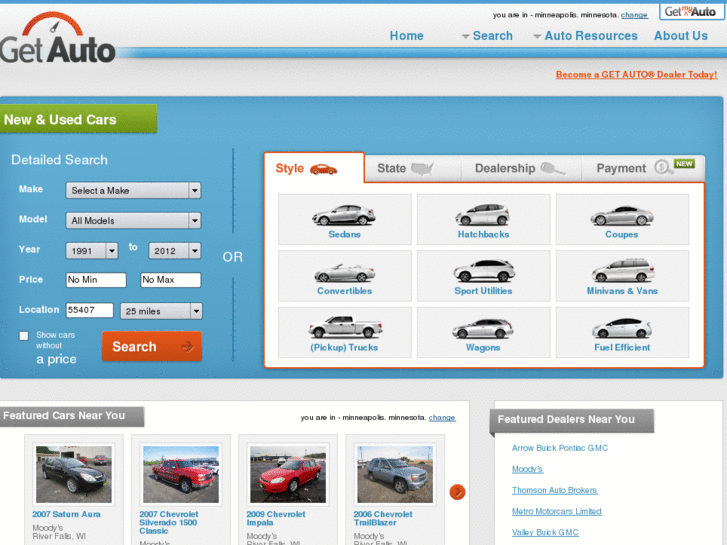Click the Get Auto logo
727x545 pixels.
pyautogui.click(x=57, y=38)
